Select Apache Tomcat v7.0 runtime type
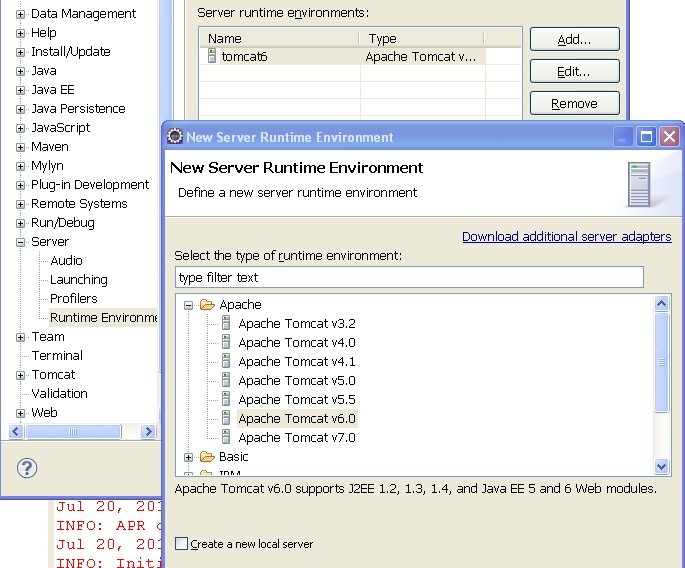The height and width of the screenshot is (568, 685). [x=297, y=437]
